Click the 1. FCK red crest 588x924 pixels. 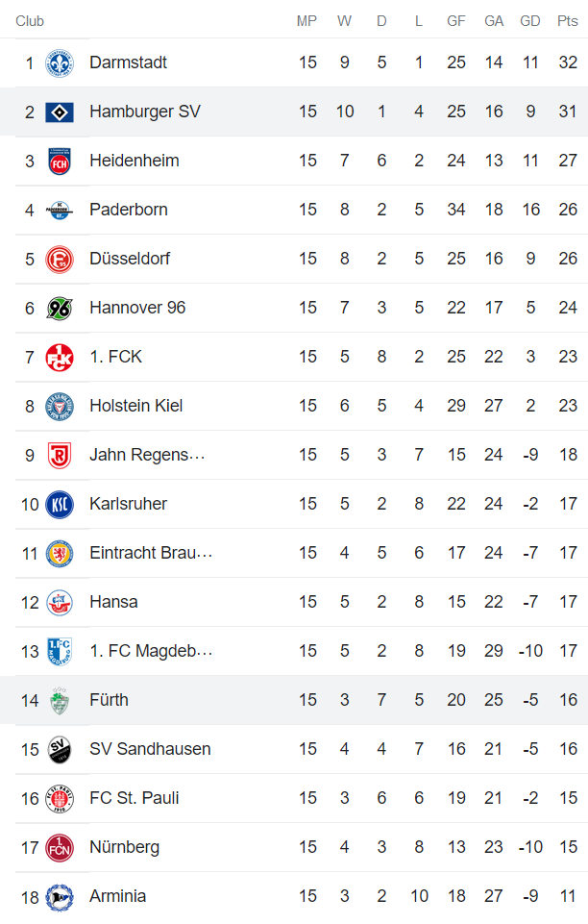click(x=60, y=358)
